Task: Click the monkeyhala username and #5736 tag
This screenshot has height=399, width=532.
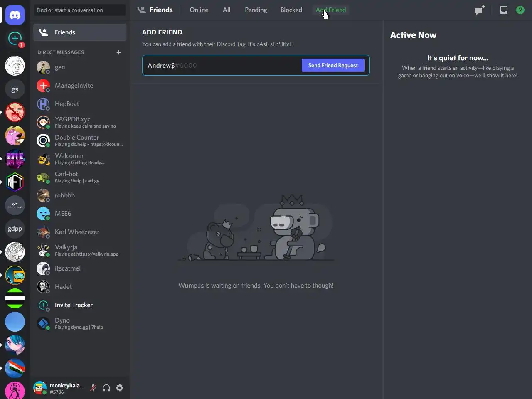Action: 67,388
